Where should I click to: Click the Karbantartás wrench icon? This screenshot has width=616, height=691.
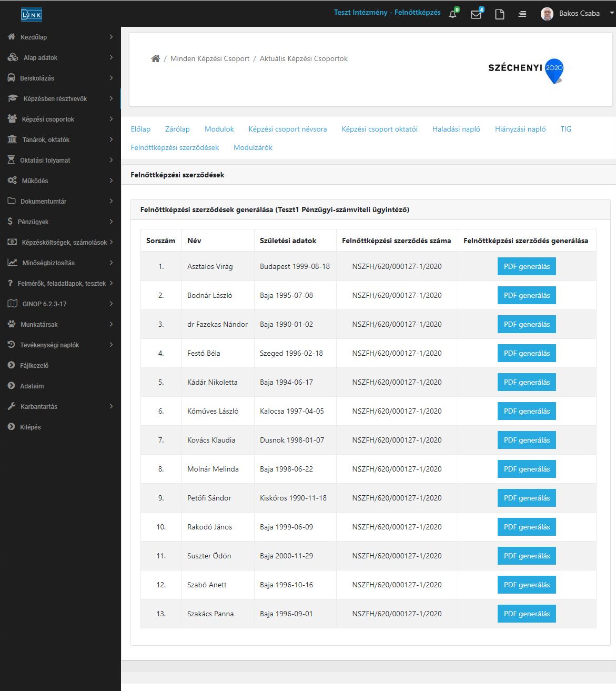point(12,406)
